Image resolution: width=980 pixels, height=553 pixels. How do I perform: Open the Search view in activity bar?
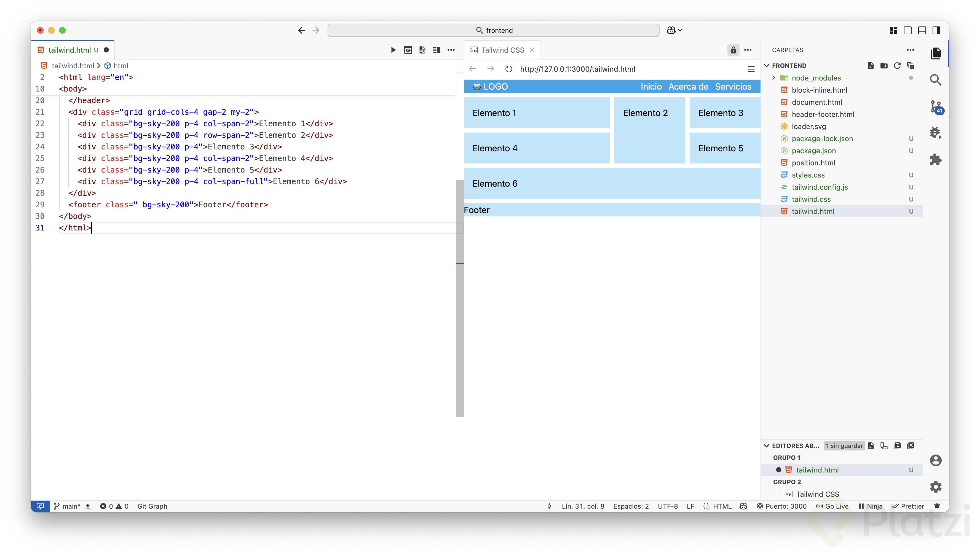tap(936, 80)
